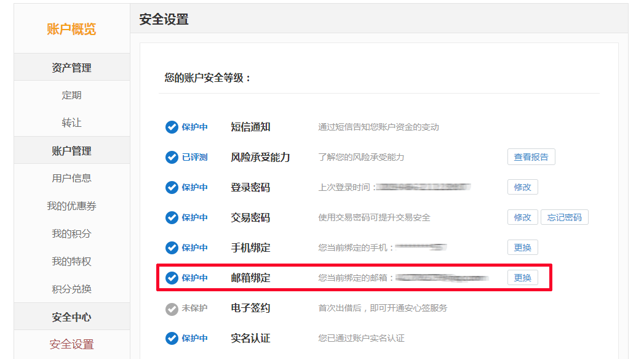Open 用户信息 in the sidebar
Viewport: 644px width, 359px height.
[71, 179]
